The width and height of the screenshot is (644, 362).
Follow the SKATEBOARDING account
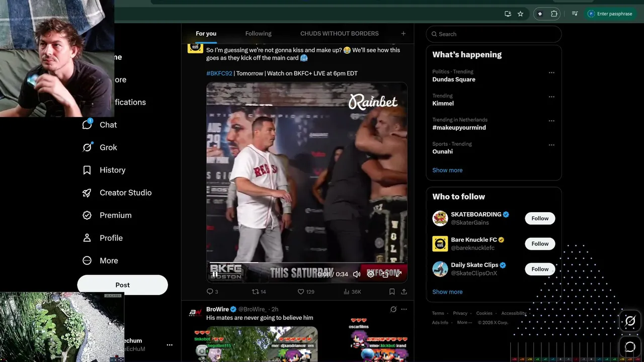click(x=540, y=218)
